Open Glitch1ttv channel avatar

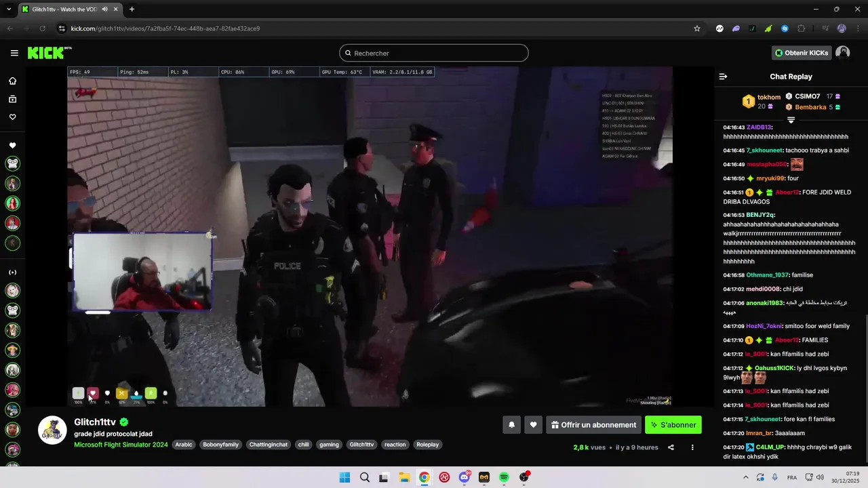[x=52, y=430]
